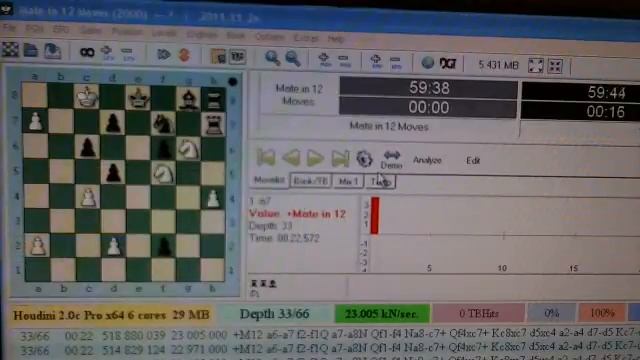
Task: Click the 0 TBHits status field
Action: click(x=478, y=313)
